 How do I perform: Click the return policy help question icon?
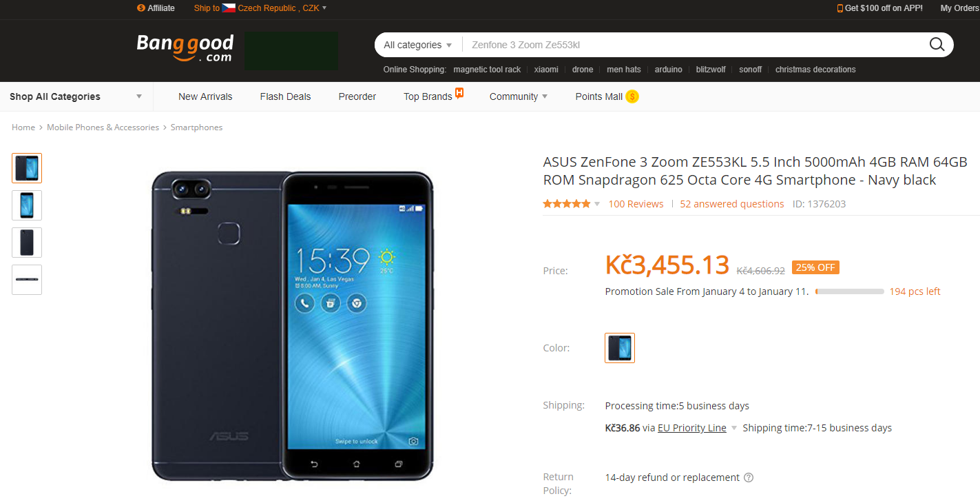749,478
